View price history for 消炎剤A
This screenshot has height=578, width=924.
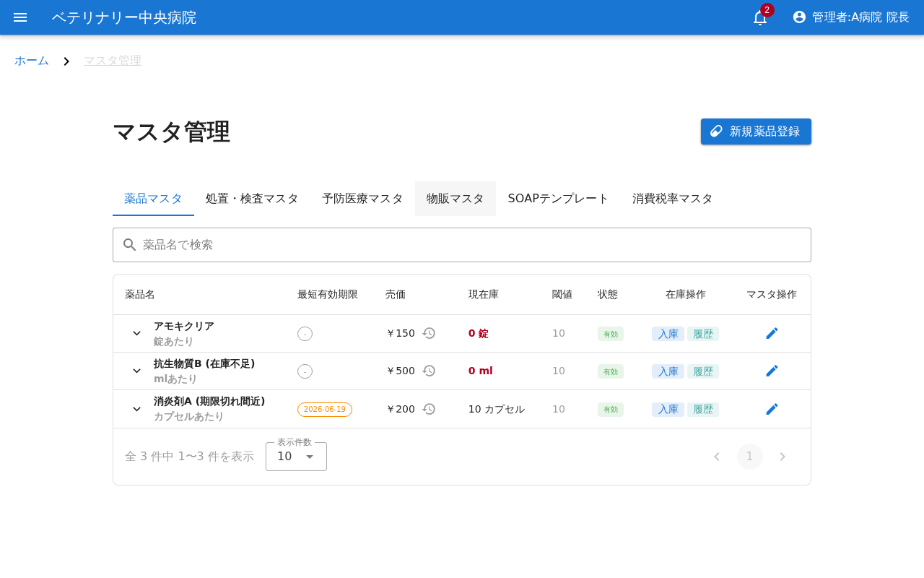pyautogui.click(x=429, y=409)
